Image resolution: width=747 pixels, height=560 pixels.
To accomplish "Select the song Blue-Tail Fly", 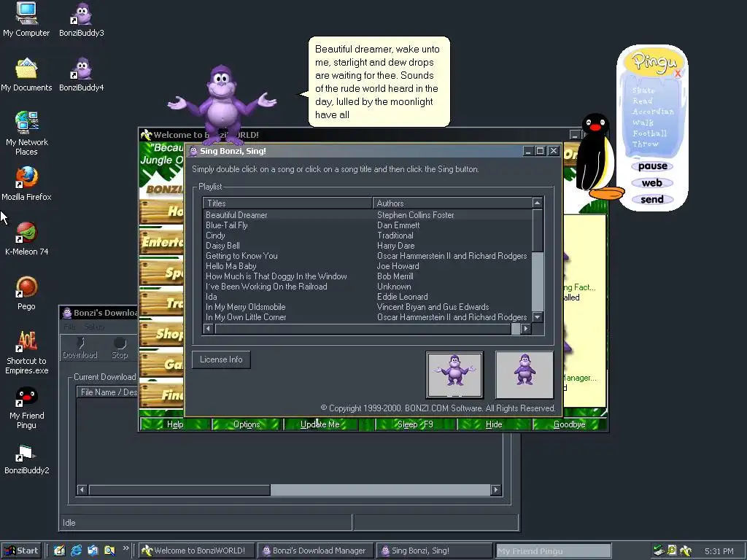I will click(368, 225).
